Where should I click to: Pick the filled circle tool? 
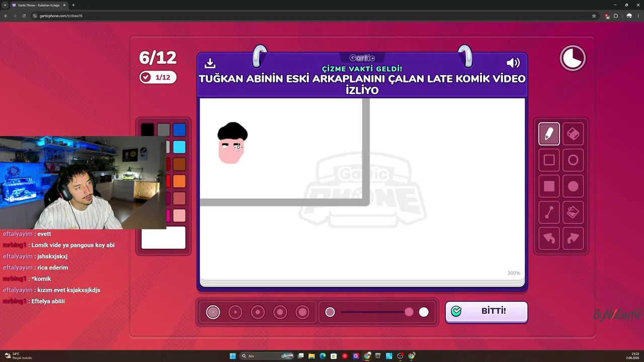pyautogui.click(x=573, y=187)
